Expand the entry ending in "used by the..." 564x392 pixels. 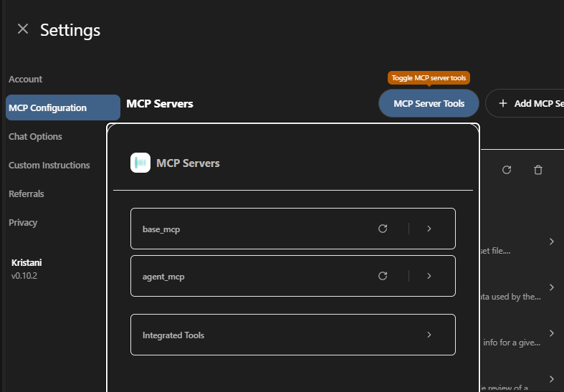click(x=551, y=287)
